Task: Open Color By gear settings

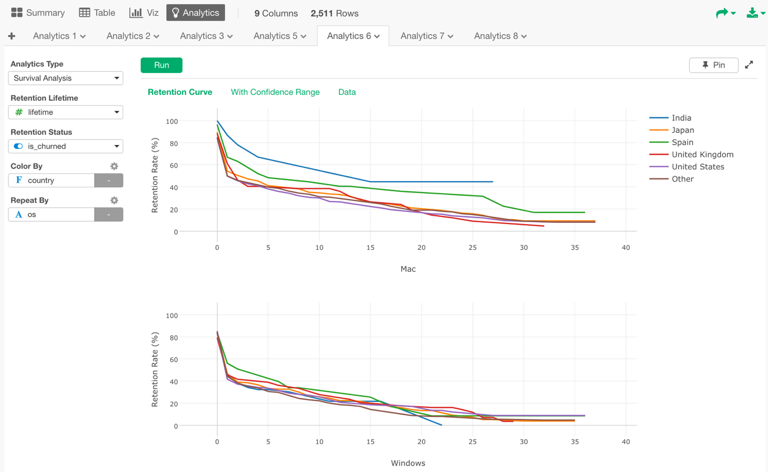Action: point(114,166)
